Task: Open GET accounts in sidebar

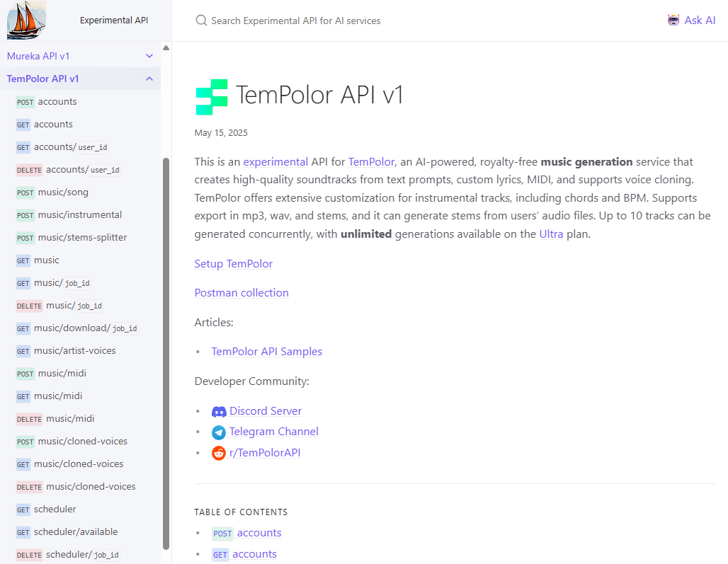Action: tap(44, 125)
